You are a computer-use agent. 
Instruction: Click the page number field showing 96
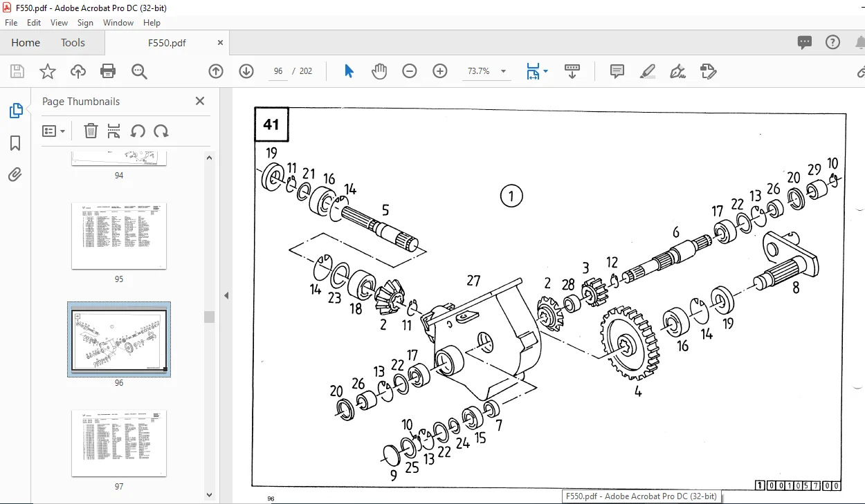click(x=278, y=71)
